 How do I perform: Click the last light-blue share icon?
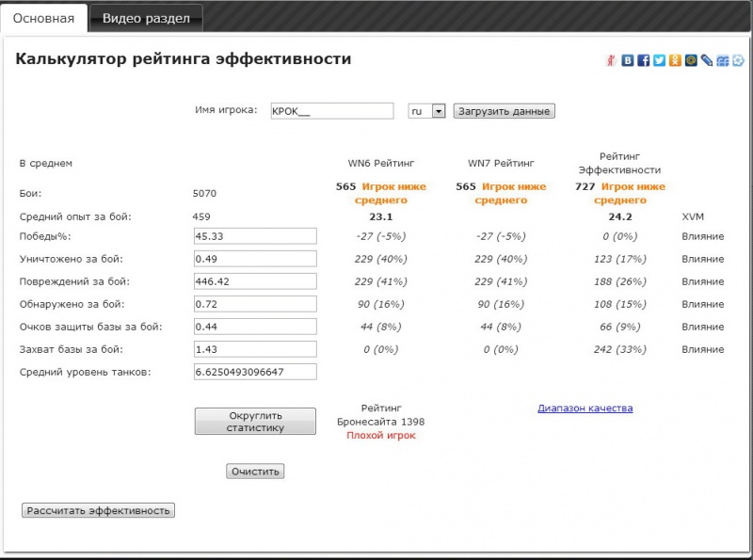(738, 61)
